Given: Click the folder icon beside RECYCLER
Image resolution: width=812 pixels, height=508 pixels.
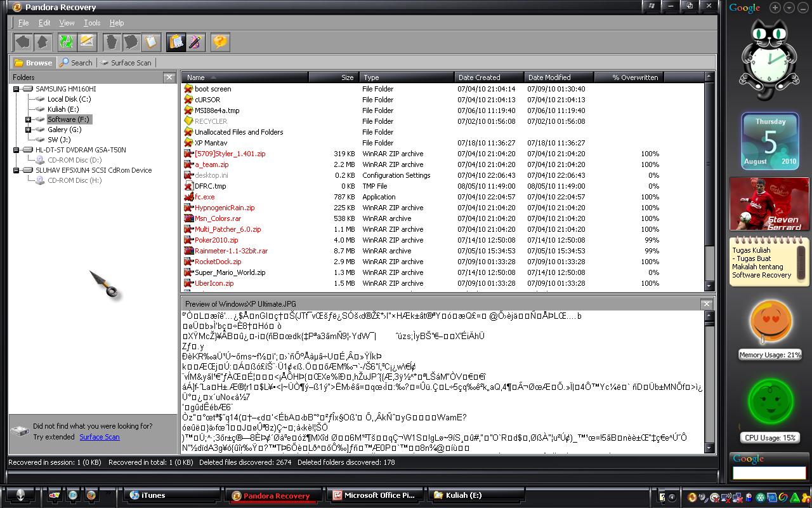Looking at the screenshot, I should pos(188,121).
